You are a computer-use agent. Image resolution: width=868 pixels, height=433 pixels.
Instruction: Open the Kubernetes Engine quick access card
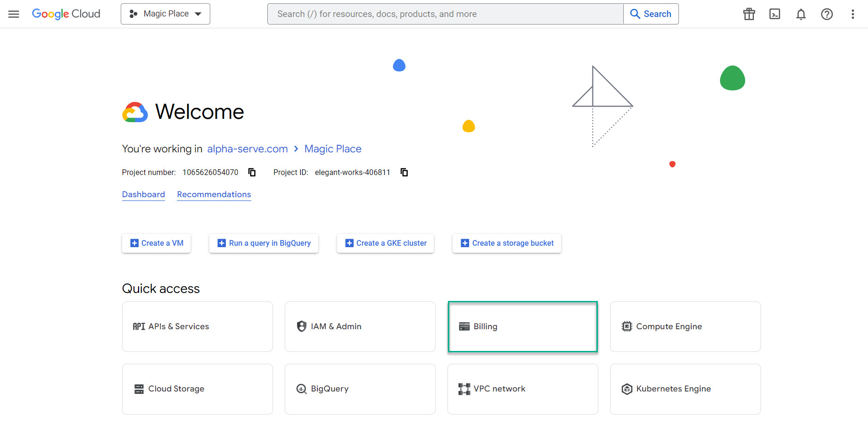tap(685, 389)
